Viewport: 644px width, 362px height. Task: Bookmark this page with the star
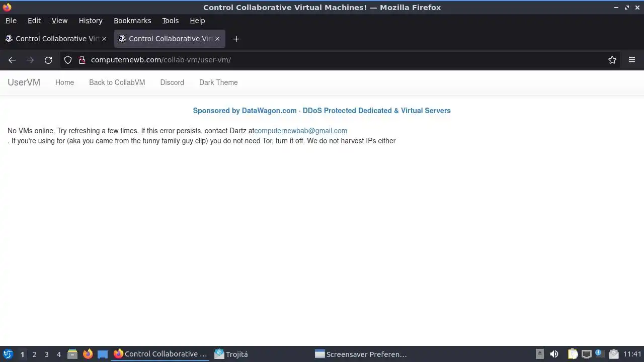coord(612,60)
